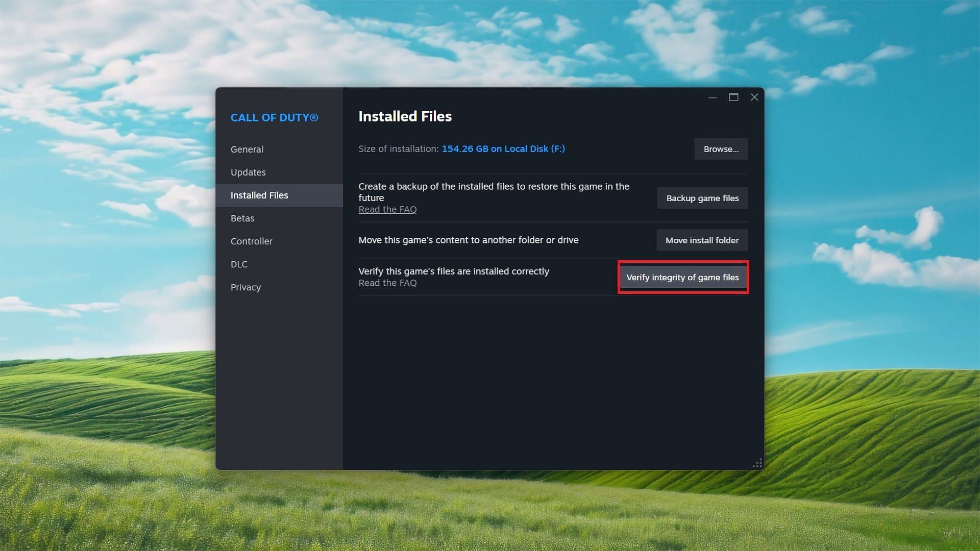980x551 pixels.
Task: Open the DLC settings section
Action: (x=239, y=264)
